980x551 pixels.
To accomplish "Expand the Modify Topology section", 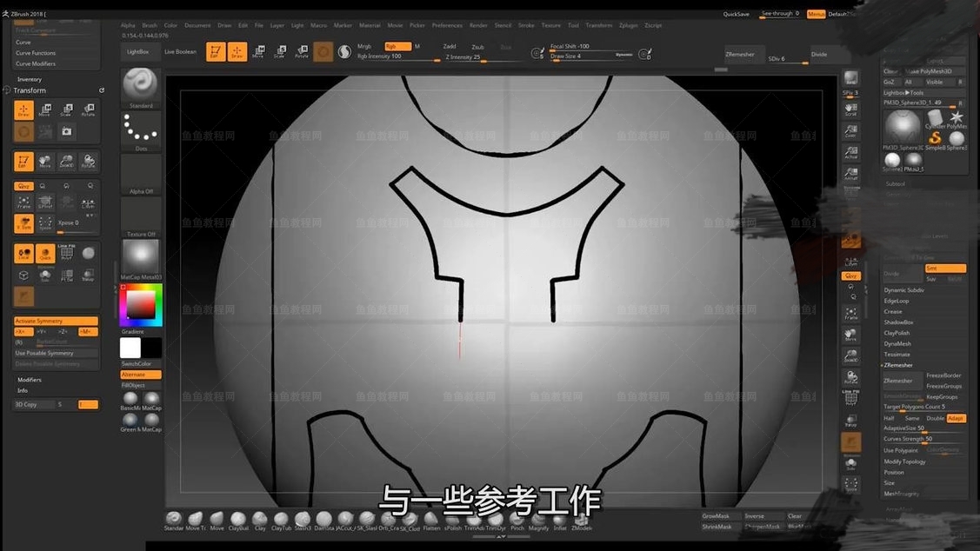I will [904, 461].
